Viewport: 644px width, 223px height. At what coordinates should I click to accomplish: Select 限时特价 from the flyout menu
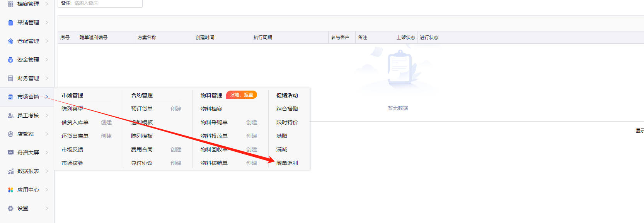point(287,122)
